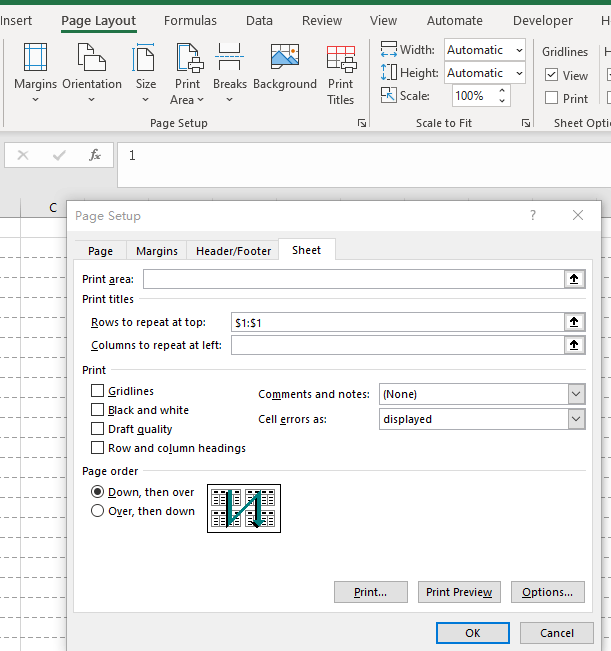The image size is (611, 651).
Task: Click the Options... button
Action: (547, 592)
